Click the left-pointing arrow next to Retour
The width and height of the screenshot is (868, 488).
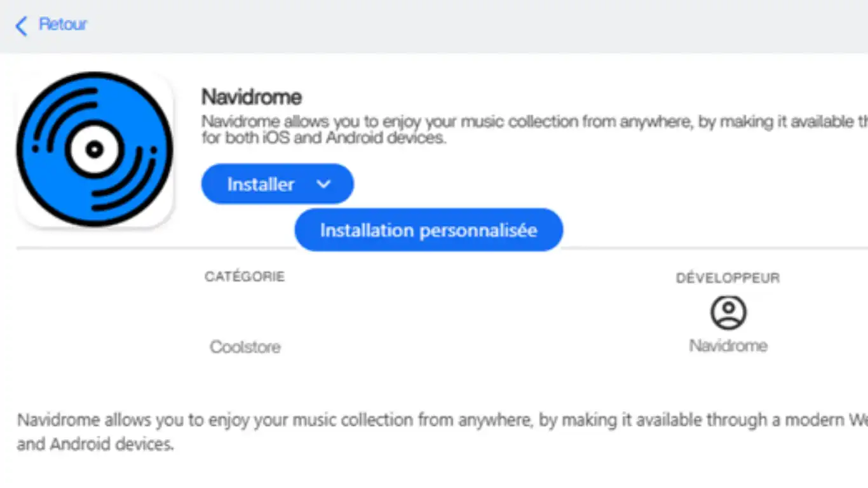click(20, 25)
